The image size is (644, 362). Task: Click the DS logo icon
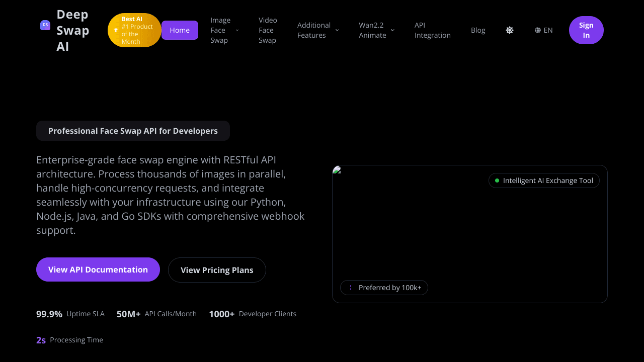pyautogui.click(x=45, y=25)
